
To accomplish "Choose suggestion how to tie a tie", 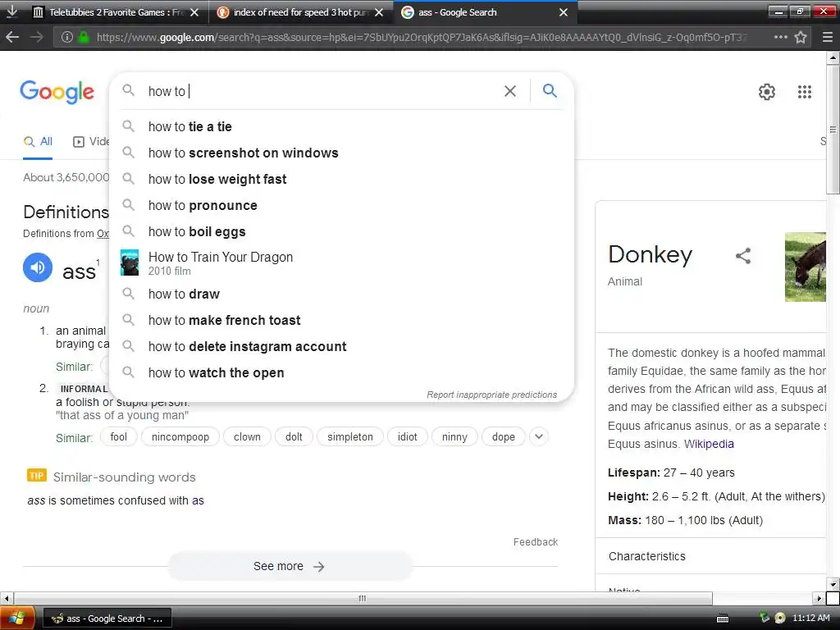I will click(x=341, y=127).
